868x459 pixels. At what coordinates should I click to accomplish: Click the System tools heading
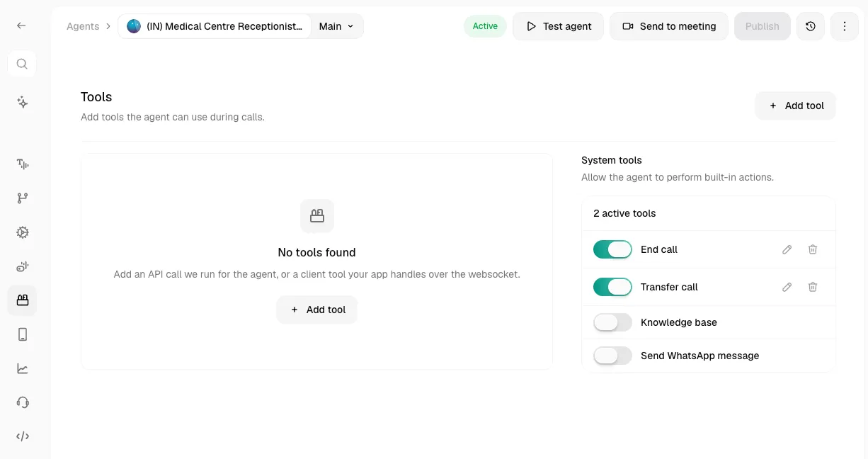pyautogui.click(x=612, y=160)
